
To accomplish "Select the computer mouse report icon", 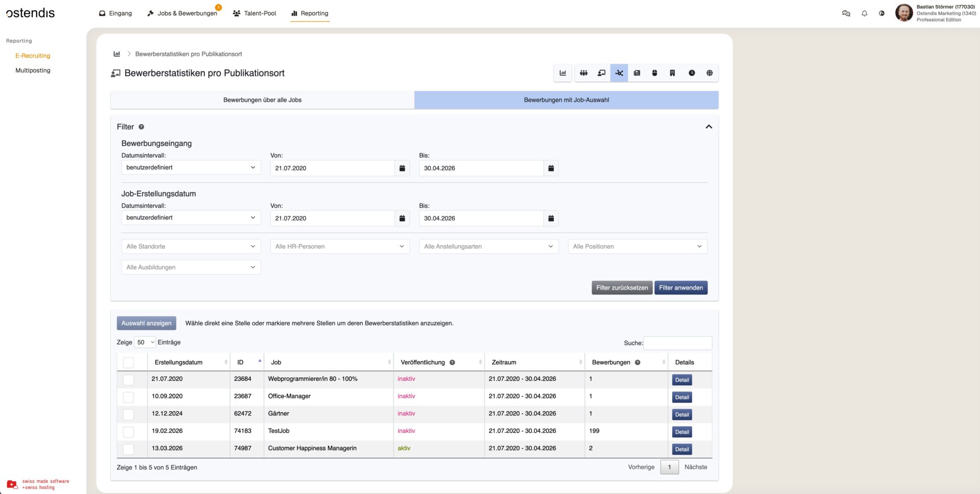I will tap(654, 73).
